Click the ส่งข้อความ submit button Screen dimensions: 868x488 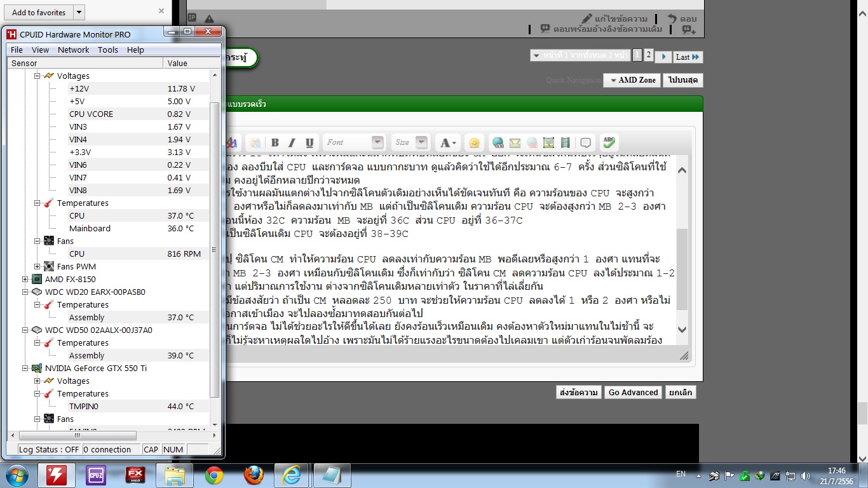click(578, 392)
